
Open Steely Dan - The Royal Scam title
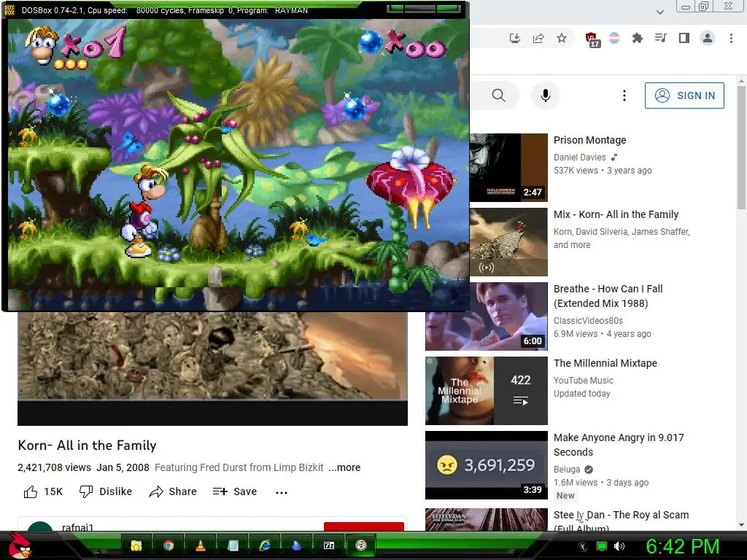[x=621, y=519]
